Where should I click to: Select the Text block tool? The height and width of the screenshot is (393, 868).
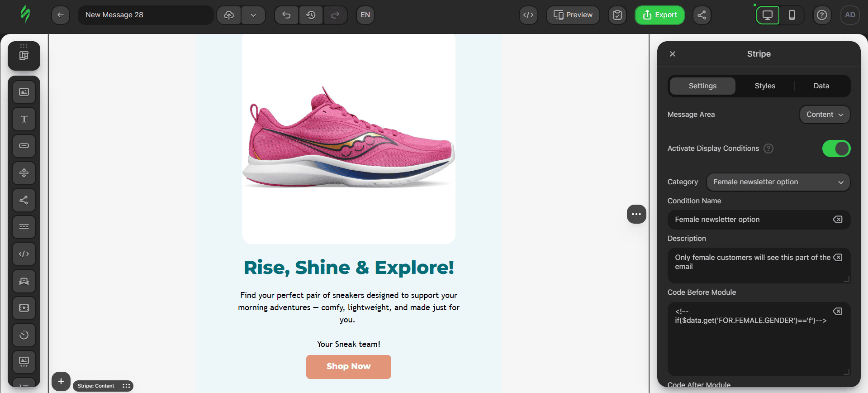point(24,119)
